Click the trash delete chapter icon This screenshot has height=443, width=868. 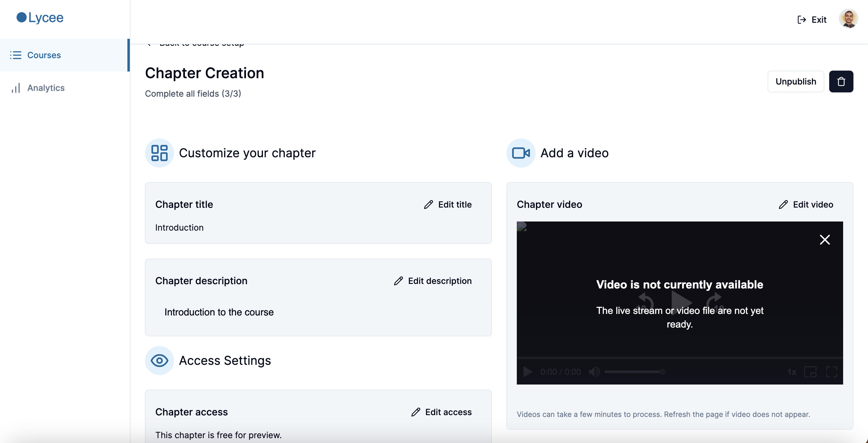[841, 82]
